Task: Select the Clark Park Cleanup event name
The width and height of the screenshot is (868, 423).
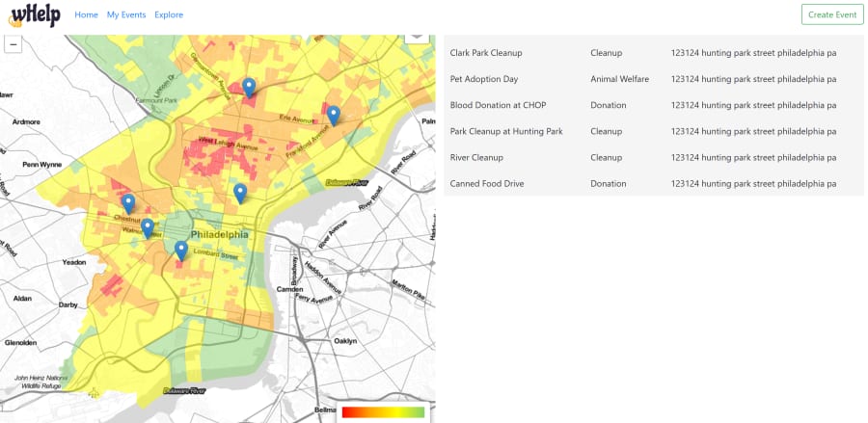Action: [x=486, y=53]
